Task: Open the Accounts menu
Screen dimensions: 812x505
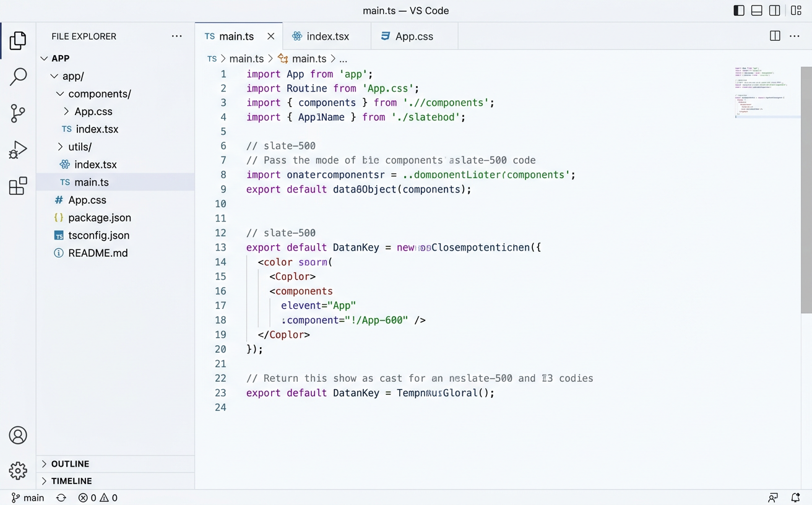Action: tap(18, 435)
